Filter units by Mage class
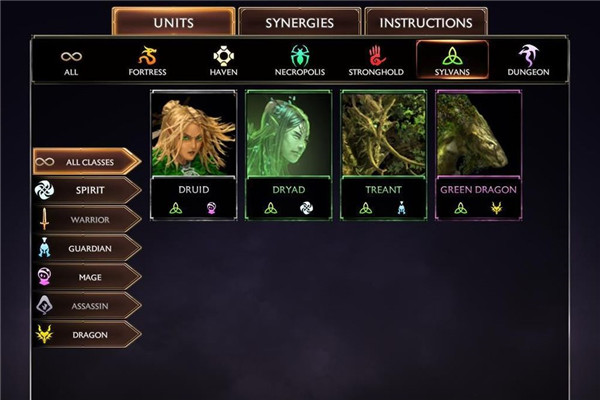 point(87,277)
